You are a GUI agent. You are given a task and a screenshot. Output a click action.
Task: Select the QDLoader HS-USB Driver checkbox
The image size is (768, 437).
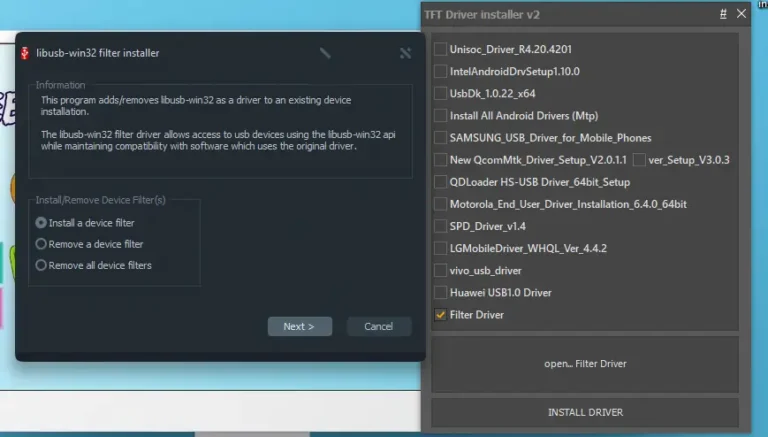(x=441, y=182)
